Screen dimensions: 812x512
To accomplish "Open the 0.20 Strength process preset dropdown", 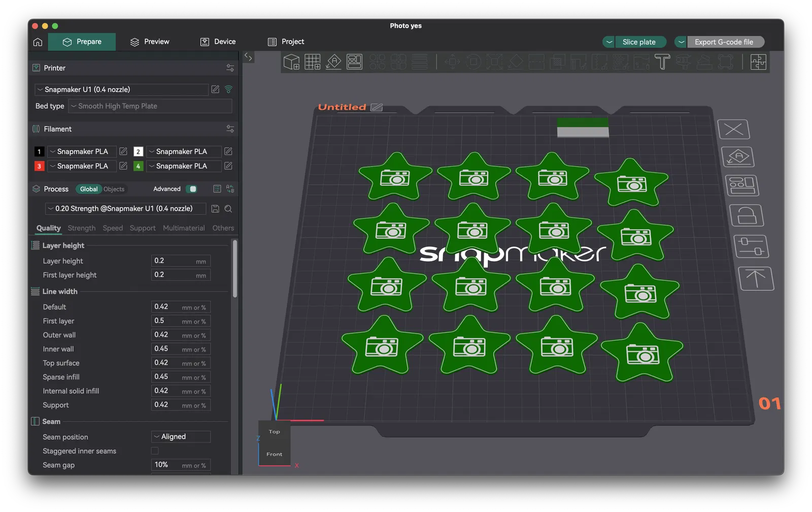I will 125,209.
